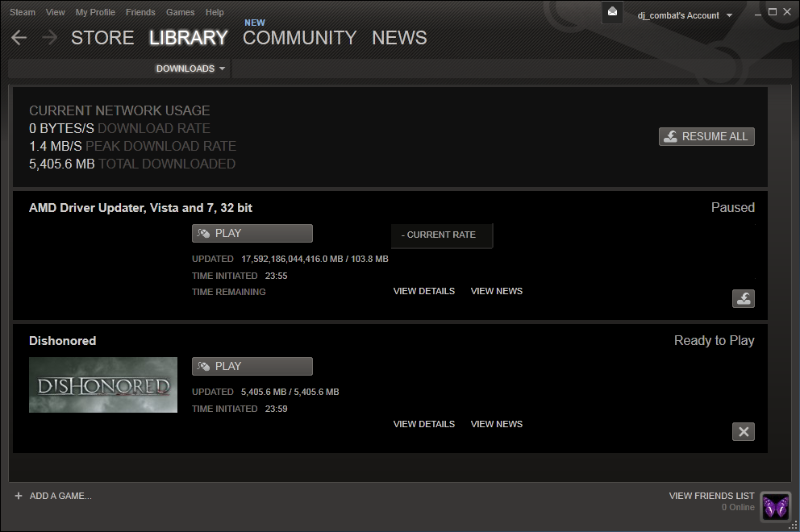Toggle the Current Rate graph legend
The height and width of the screenshot is (532, 800).
[x=441, y=235]
